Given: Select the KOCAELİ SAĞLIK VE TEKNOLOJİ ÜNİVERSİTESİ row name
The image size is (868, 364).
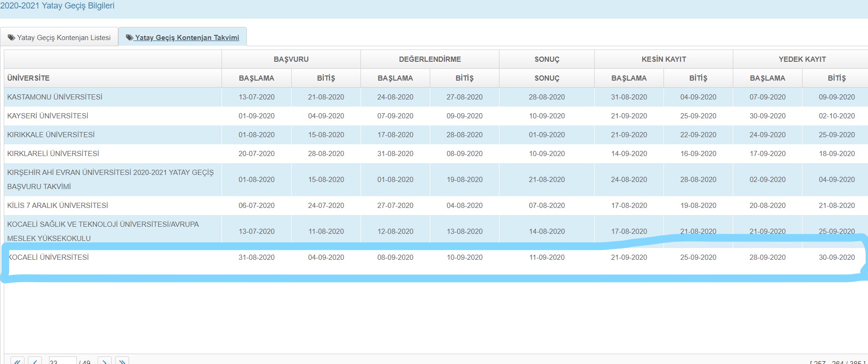Looking at the screenshot, I should point(103,231).
